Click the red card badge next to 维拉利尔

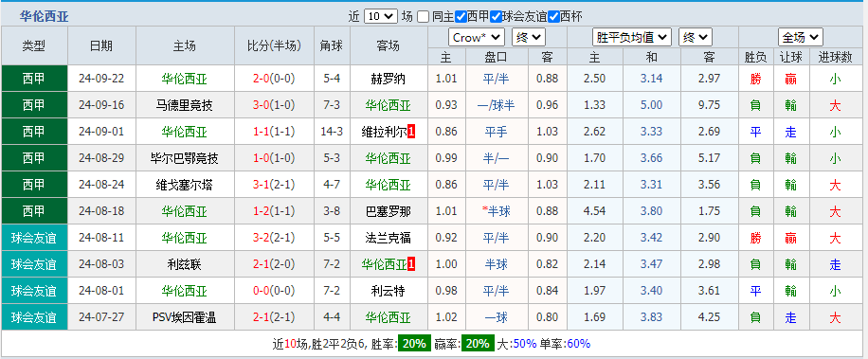411,133
